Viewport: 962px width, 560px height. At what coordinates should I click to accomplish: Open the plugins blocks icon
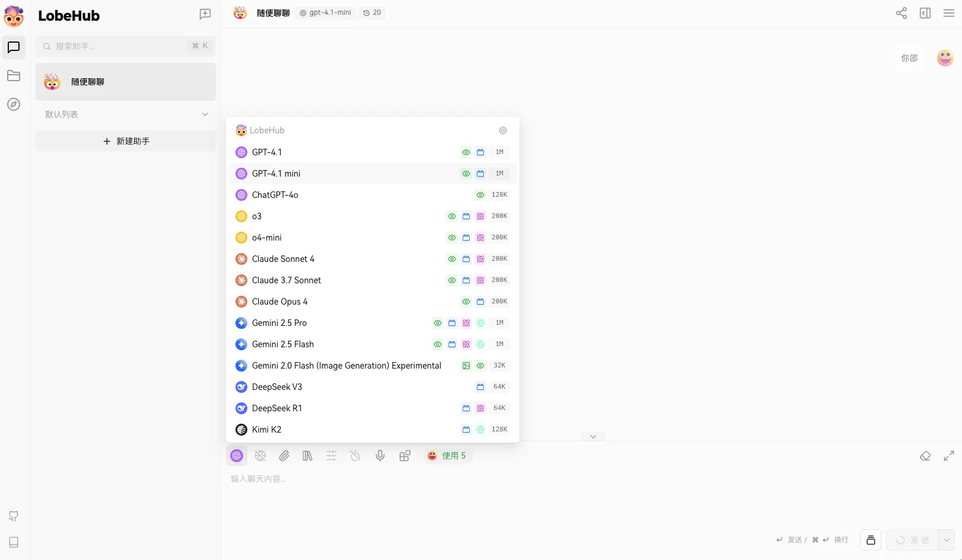405,456
